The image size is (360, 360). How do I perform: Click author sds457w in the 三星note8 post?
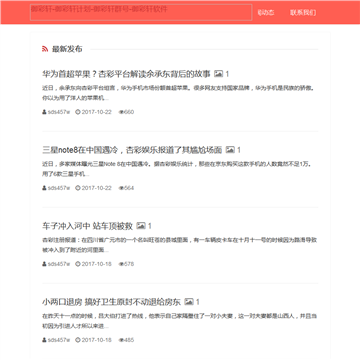59,188
